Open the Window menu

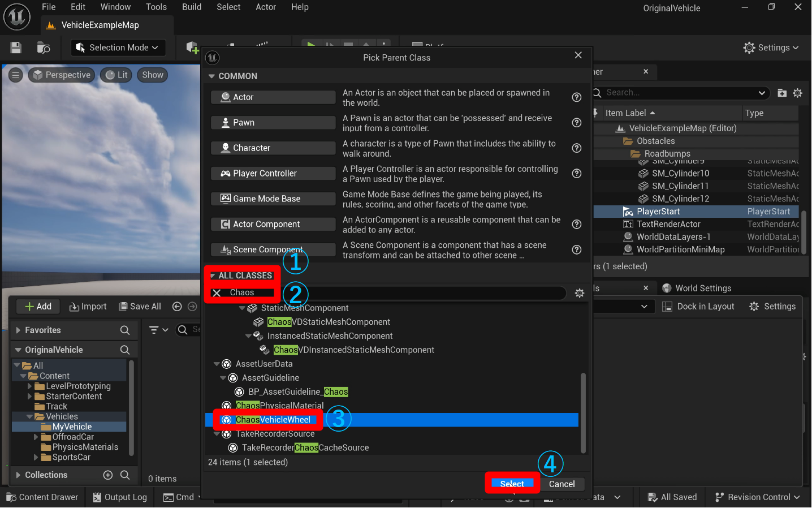115,7
